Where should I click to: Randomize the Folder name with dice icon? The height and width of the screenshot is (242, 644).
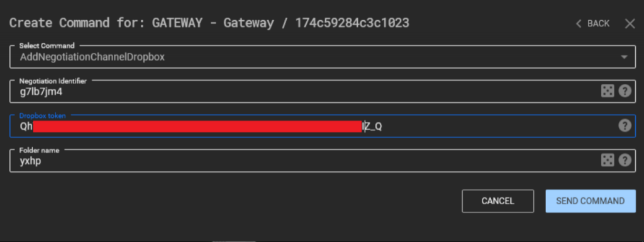[x=608, y=160]
